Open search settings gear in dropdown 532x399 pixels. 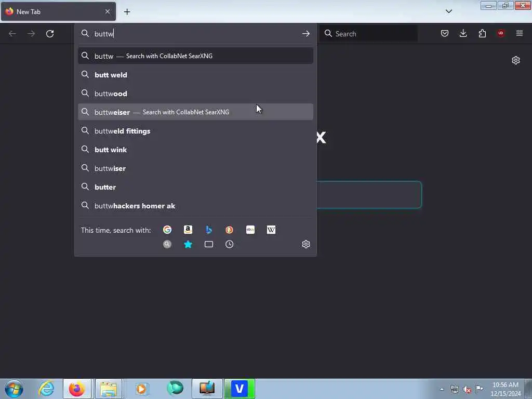(306, 244)
